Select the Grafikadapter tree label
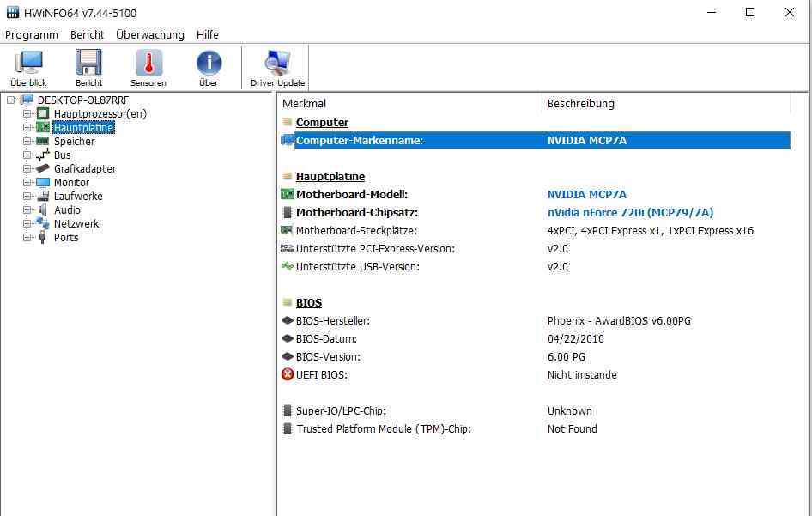The width and height of the screenshot is (812, 516). (x=85, y=168)
